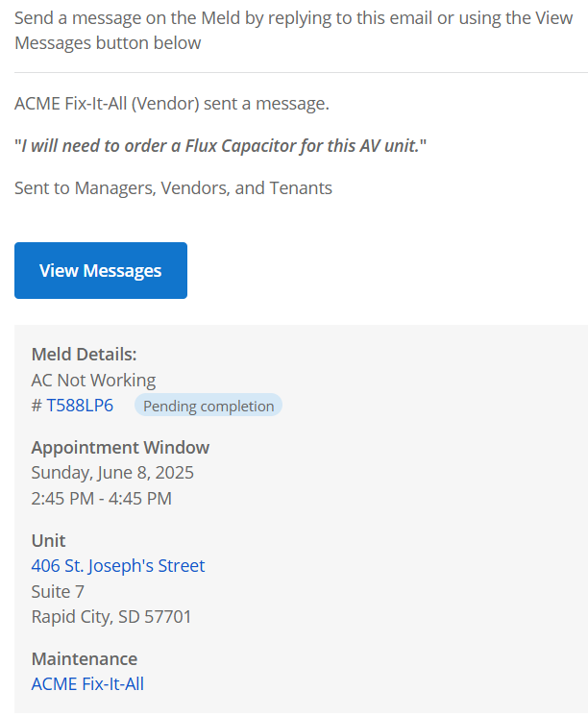Open the T588LP6 meld link
Screen dimensions: 588x716
[x=80, y=406]
